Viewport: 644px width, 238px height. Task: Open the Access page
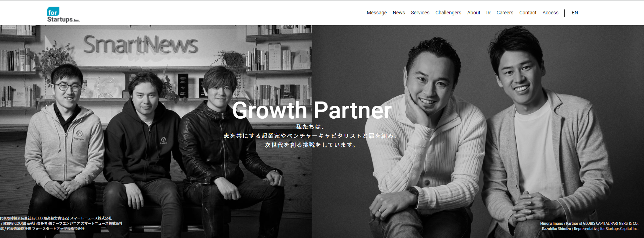click(x=550, y=13)
